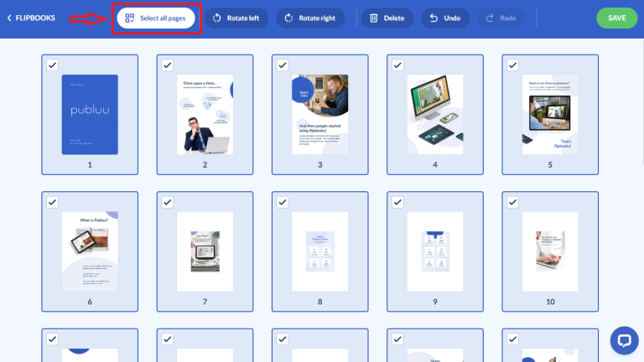The image size is (644, 362).
Task: Select the page 6 'What is Publuu?' thumbnail
Action: (x=90, y=251)
